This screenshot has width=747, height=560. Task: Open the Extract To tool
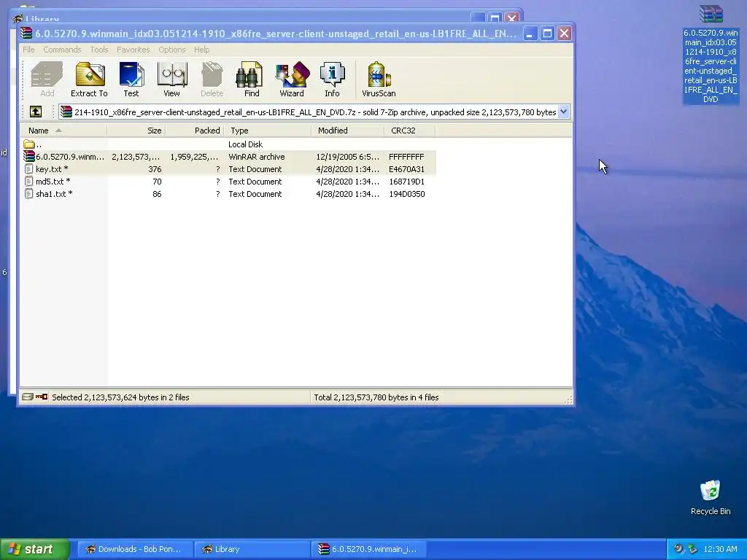(89, 79)
